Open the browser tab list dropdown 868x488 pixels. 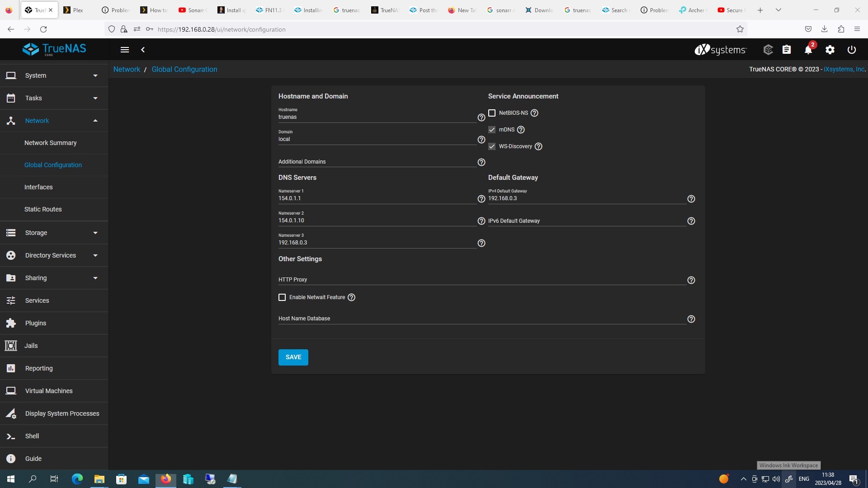[778, 10]
